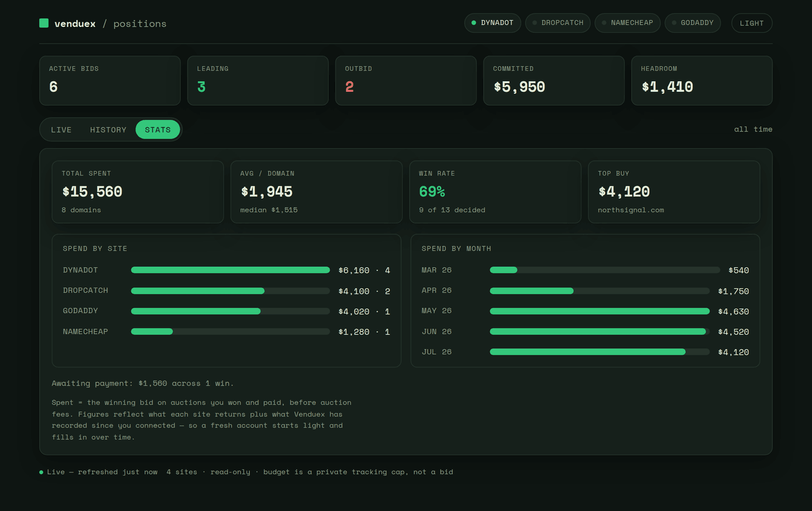Open the Active Bids card

[110, 81]
